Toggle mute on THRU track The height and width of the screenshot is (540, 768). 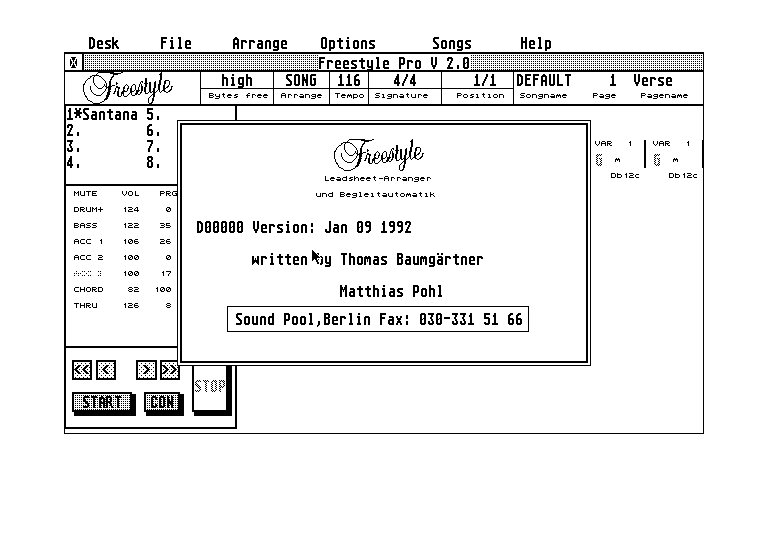[85, 305]
